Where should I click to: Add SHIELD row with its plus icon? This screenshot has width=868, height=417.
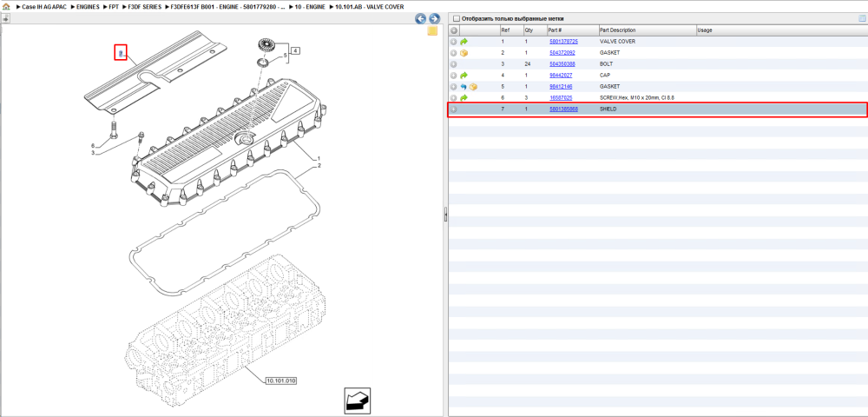[x=453, y=109]
